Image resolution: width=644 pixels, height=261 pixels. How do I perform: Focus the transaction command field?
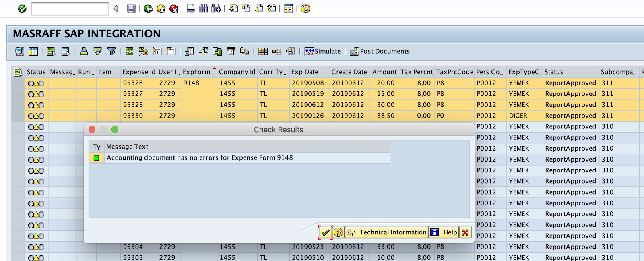tap(70, 9)
